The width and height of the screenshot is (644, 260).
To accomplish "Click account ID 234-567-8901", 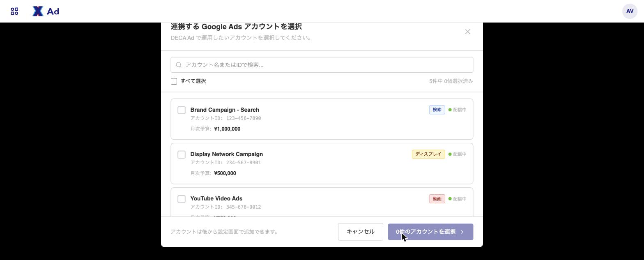I will pyautogui.click(x=244, y=163).
